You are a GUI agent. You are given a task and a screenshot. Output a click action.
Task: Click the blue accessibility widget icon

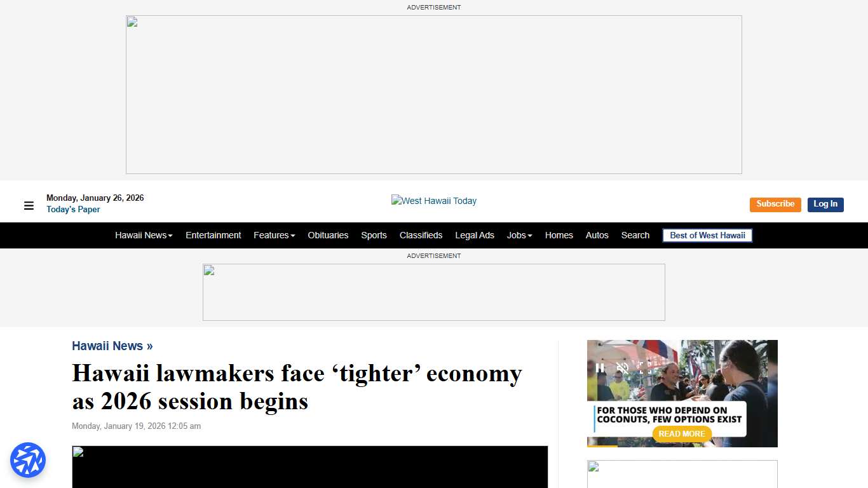tap(28, 460)
